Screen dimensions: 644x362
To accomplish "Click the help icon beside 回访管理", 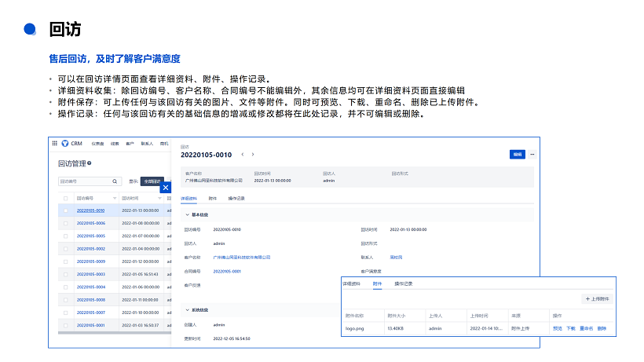I will (x=90, y=163).
